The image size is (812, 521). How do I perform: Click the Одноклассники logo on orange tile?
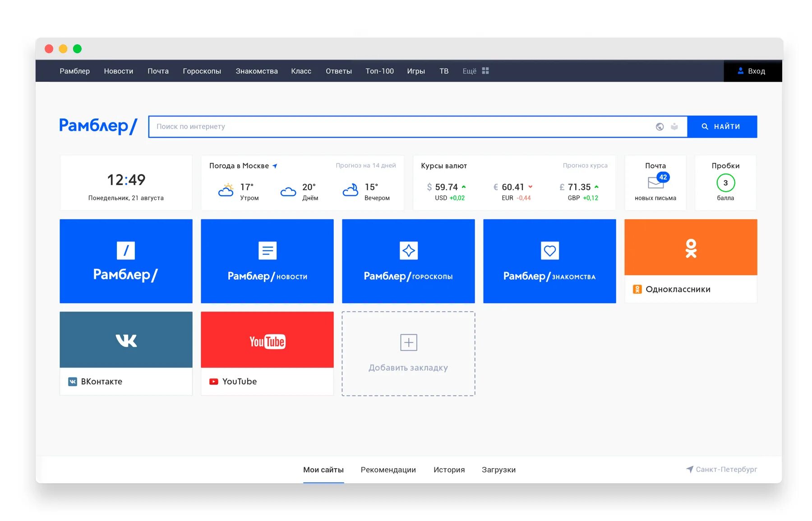(691, 249)
